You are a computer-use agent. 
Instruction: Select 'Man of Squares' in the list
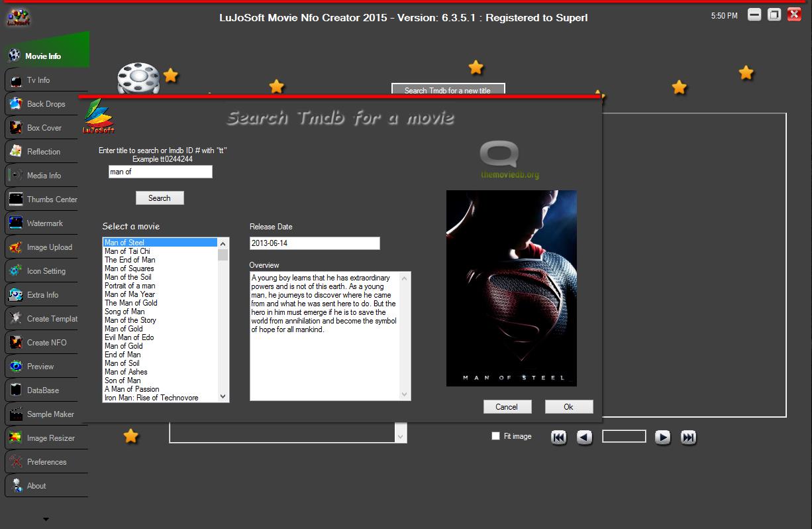[160, 268]
